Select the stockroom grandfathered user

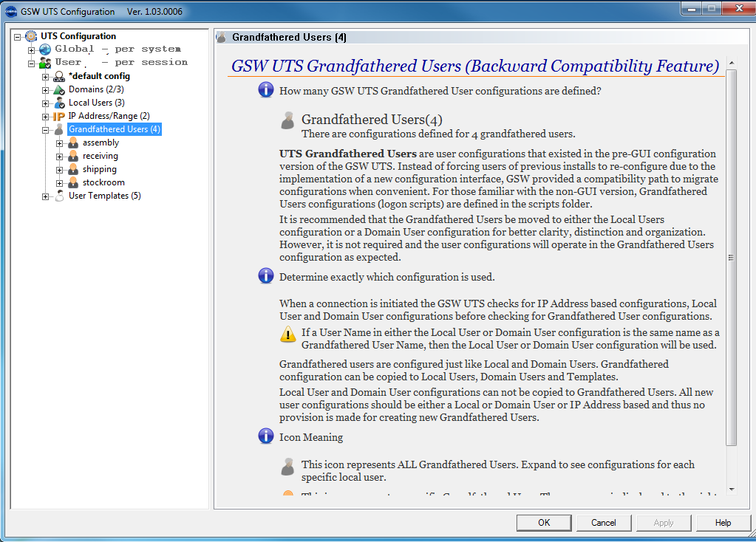pyautogui.click(x=103, y=182)
